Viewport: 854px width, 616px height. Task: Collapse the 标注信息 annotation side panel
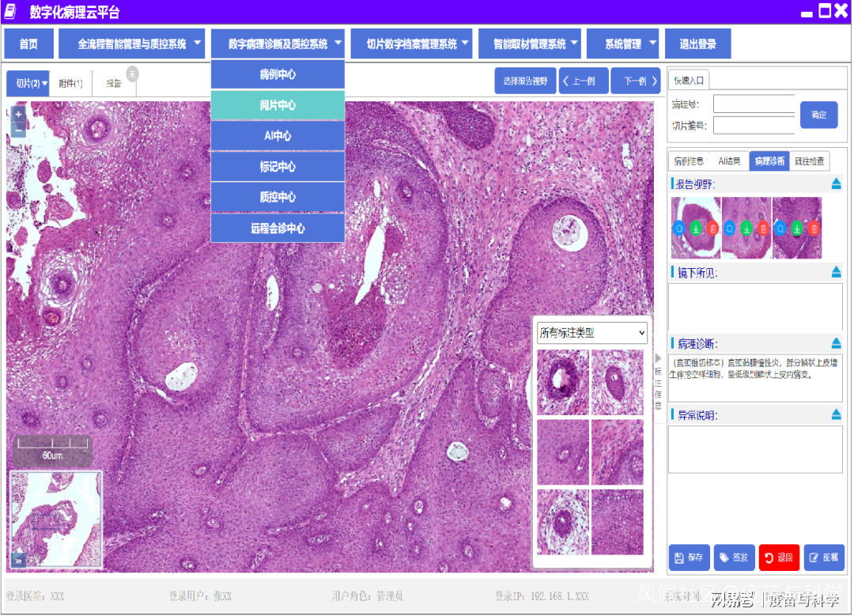click(x=658, y=358)
